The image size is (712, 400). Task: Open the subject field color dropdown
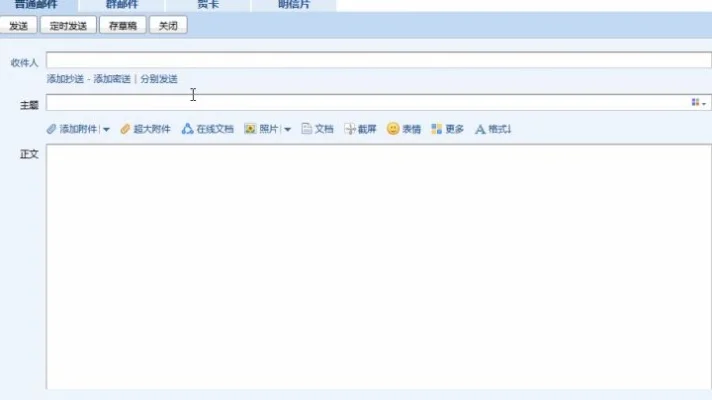click(698, 103)
